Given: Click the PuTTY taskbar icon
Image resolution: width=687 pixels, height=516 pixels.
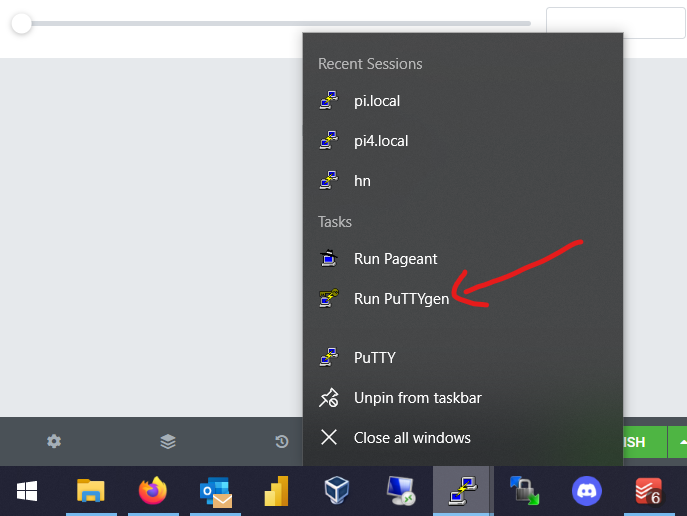Looking at the screenshot, I should coord(463,491).
